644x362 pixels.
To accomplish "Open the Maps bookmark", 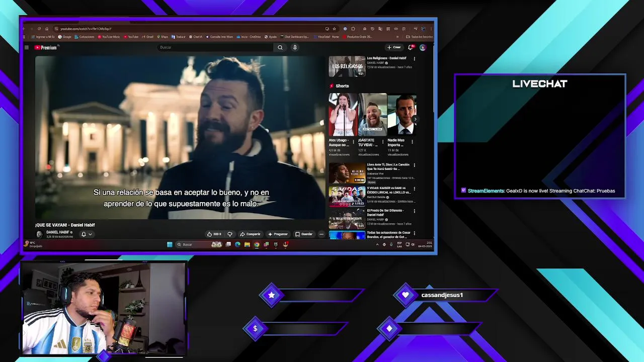I will pyautogui.click(x=163, y=37).
